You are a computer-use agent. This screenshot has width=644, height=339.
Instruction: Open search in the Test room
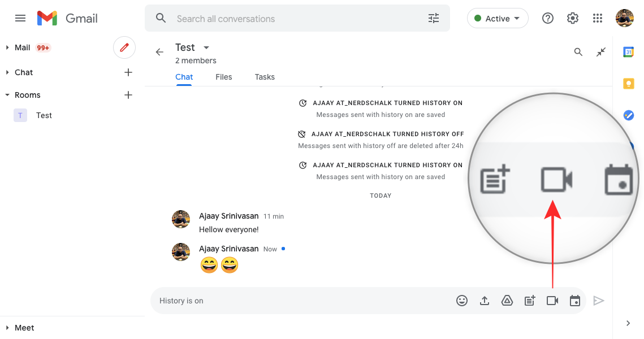pyautogui.click(x=578, y=52)
